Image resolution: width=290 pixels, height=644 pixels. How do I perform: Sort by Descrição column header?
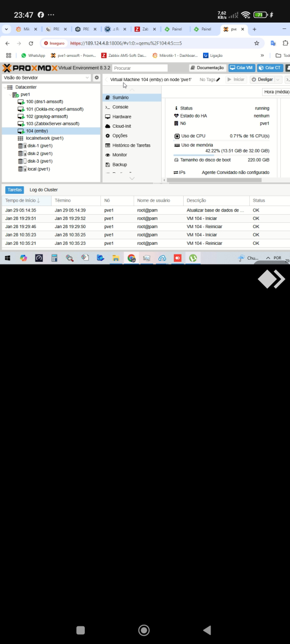pyautogui.click(x=216, y=200)
